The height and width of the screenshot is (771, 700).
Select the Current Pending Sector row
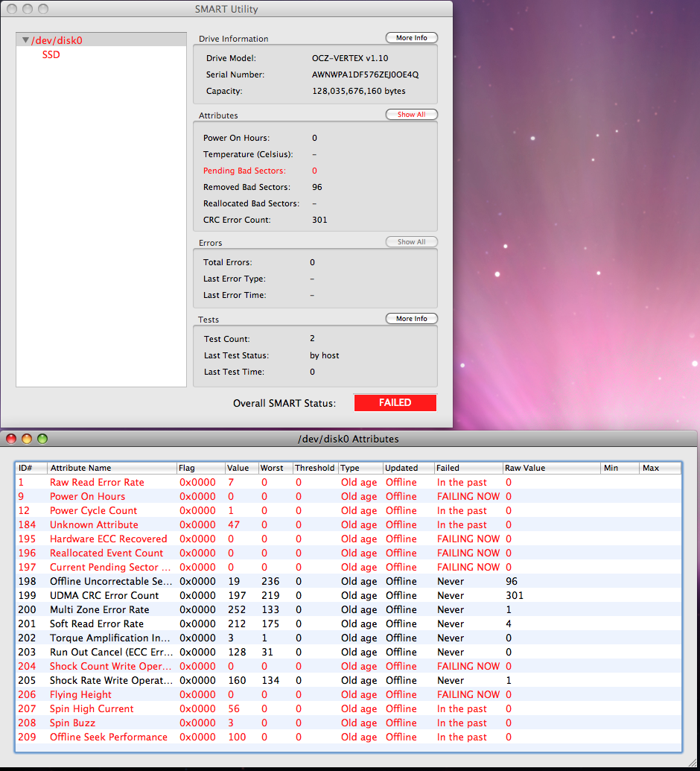(x=349, y=568)
